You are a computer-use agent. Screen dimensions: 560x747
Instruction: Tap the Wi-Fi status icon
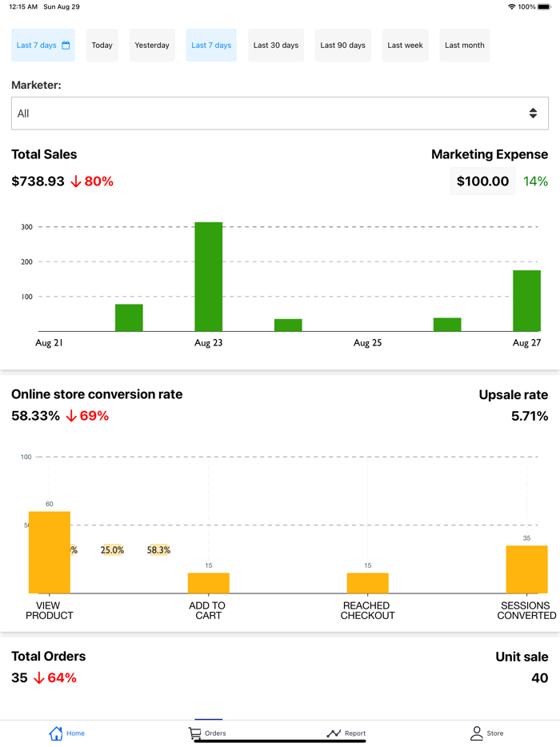point(512,6)
